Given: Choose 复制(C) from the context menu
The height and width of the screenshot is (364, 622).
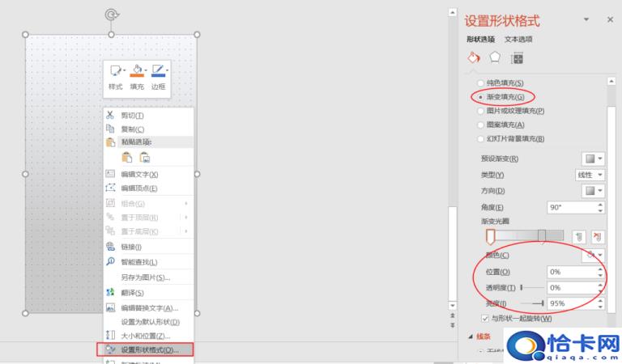Looking at the screenshot, I should [133, 129].
